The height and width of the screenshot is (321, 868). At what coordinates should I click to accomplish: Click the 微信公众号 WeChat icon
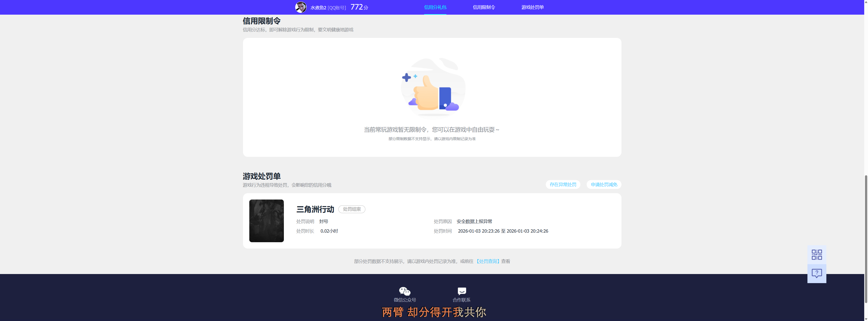pos(405,291)
